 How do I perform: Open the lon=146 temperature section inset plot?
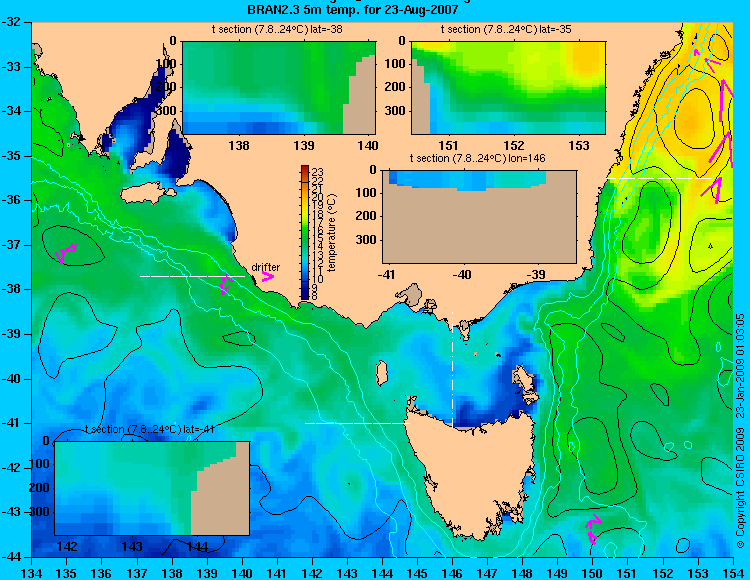click(x=479, y=216)
